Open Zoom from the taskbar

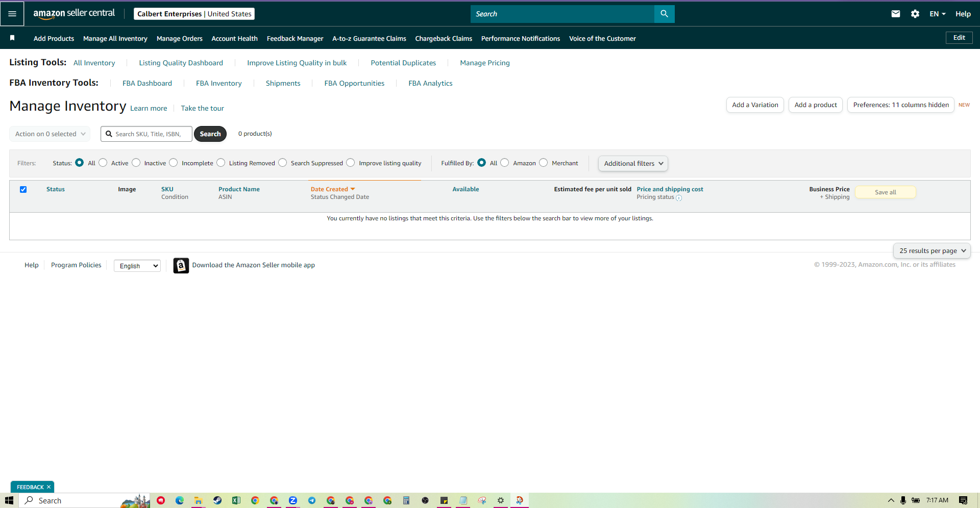coord(293,500)
